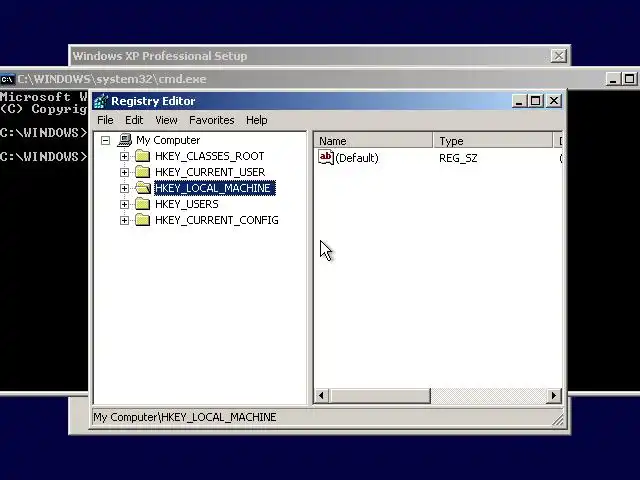Image resolution: width=640 pixels, height=480 pixels.
Task: Select the (Default) value entry
Action: point(357,158)
